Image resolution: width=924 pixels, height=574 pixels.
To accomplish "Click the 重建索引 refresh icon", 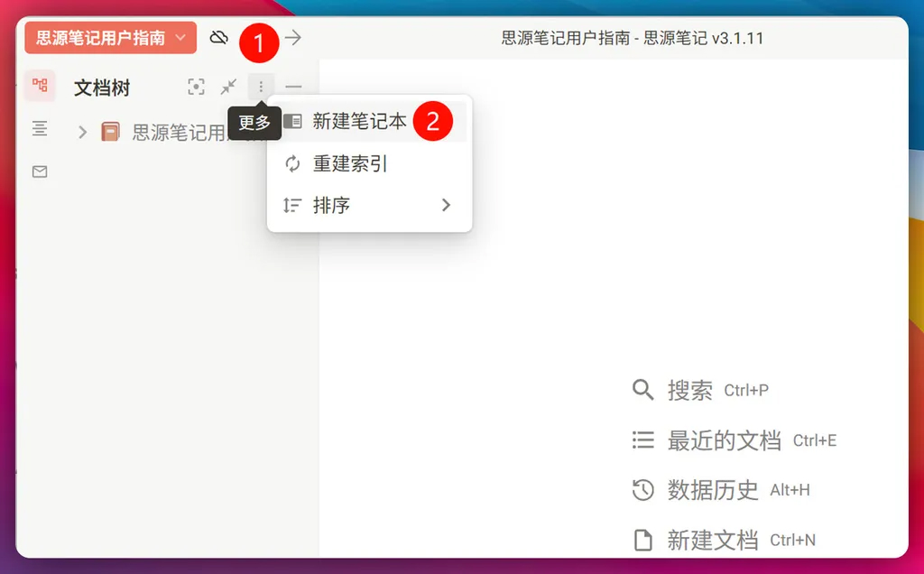I will (293, 163).
